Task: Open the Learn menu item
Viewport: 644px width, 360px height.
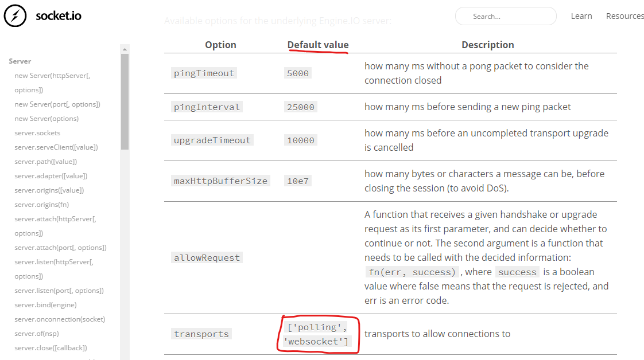Action: [581, 16]
